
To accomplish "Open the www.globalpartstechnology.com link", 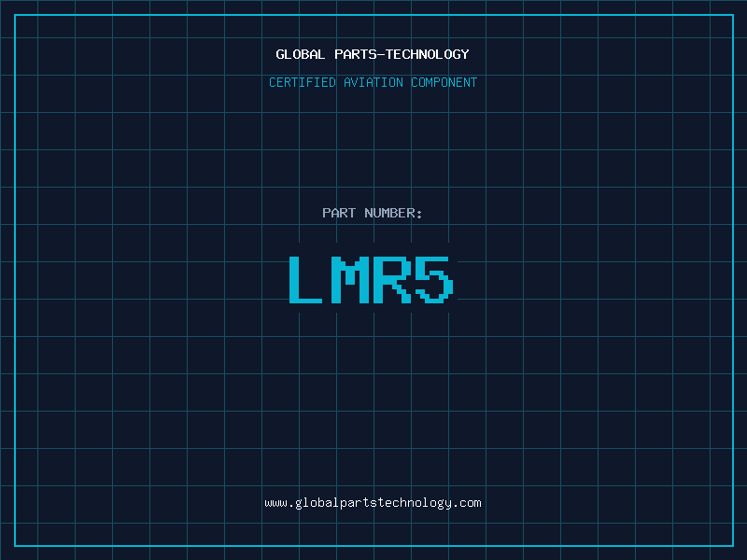I will 373,503.
